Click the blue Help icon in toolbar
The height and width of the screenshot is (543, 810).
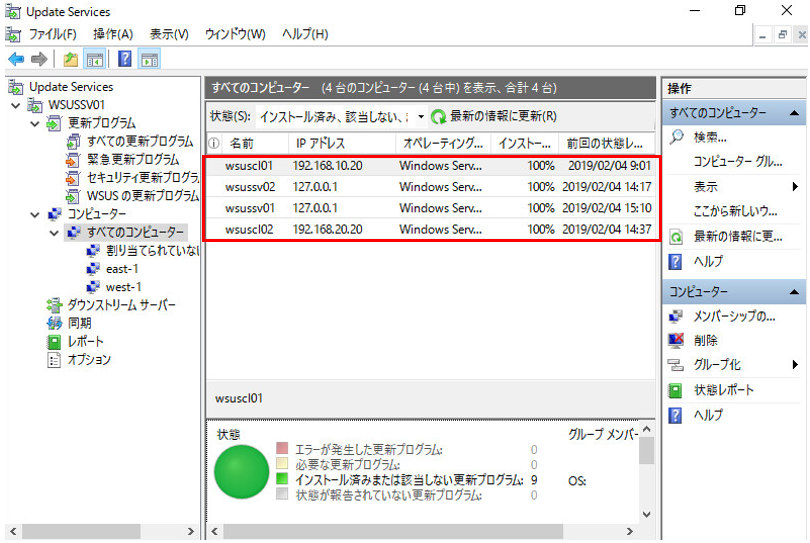[125, 60]
